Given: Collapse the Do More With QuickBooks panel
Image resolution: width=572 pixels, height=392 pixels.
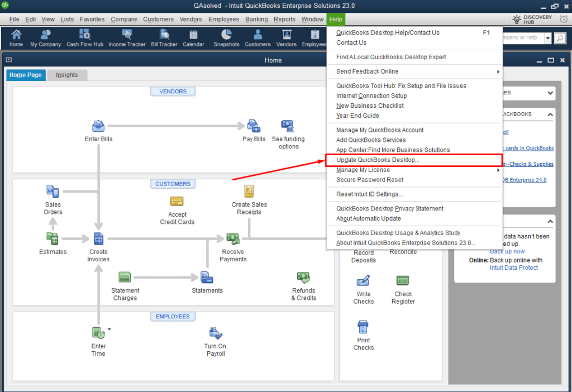Looking at the screenshot, I should click(x=550, y=114).
